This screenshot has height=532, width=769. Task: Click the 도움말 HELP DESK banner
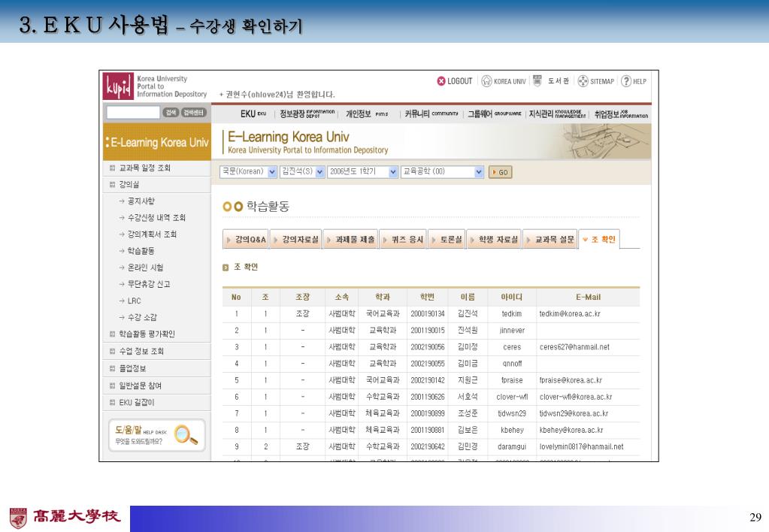tap(157, 435)
